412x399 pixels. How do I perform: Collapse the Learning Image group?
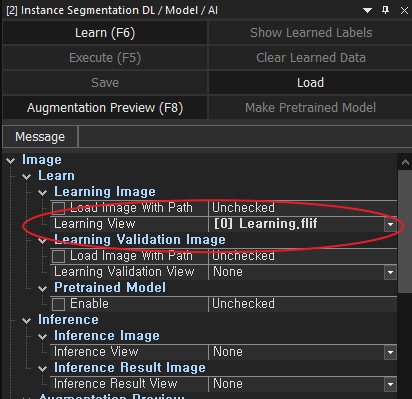click(x=43, y=192)
